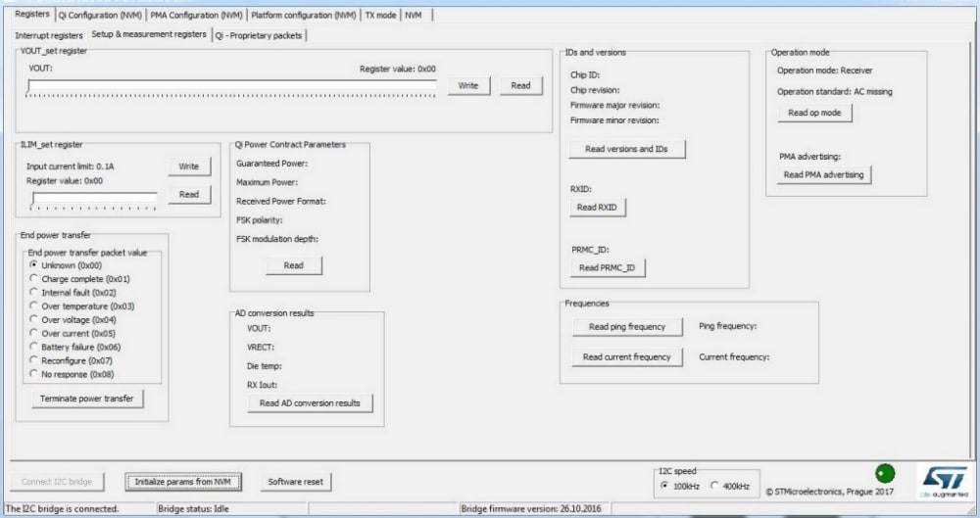The width and height of the screenshot is (980, 518).
Task: Choose Over temperature (0x03) radio button
Action: click(34, 306)
